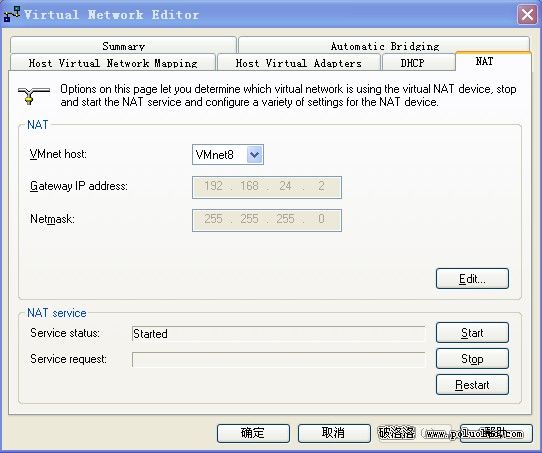Switch to the DHCP tab
This screenshot has width=542, height=453.
click(418, 63)
